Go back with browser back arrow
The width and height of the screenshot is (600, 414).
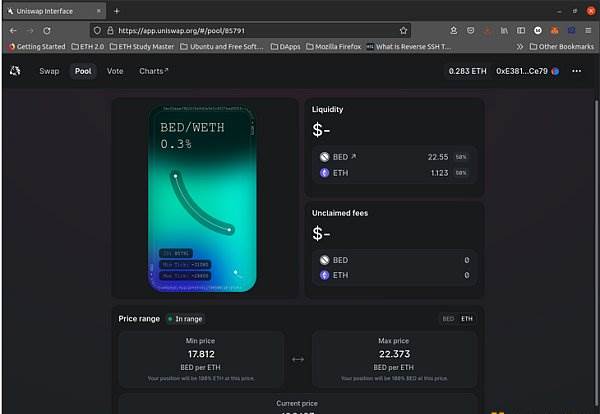click(x=13, y=31)
